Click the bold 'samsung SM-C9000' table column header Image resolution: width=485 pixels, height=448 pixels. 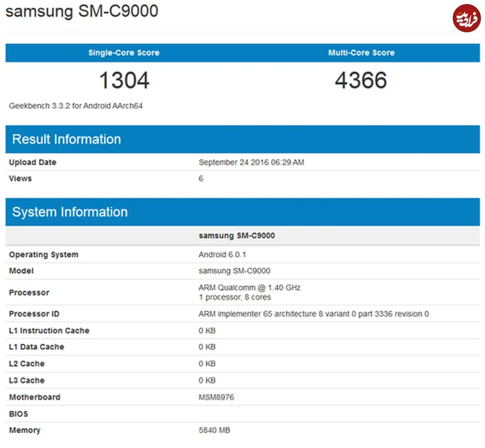pyautogui.click(x=237, y=236)
